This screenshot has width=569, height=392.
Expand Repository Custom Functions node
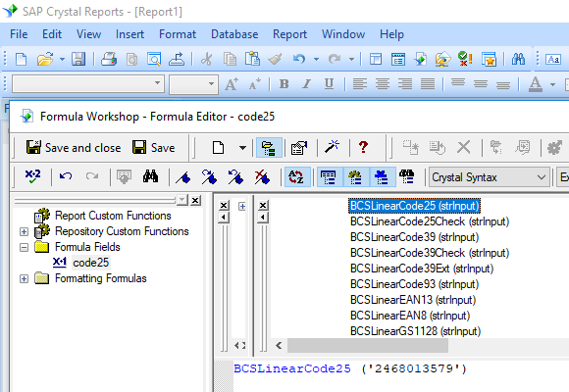tap(24, 231)
